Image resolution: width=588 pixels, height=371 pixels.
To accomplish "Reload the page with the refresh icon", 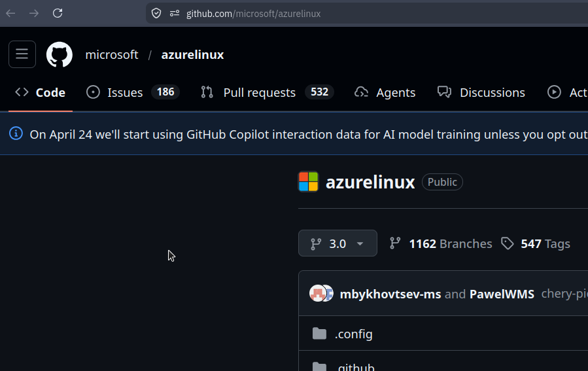I will click(x=58, y=14).
